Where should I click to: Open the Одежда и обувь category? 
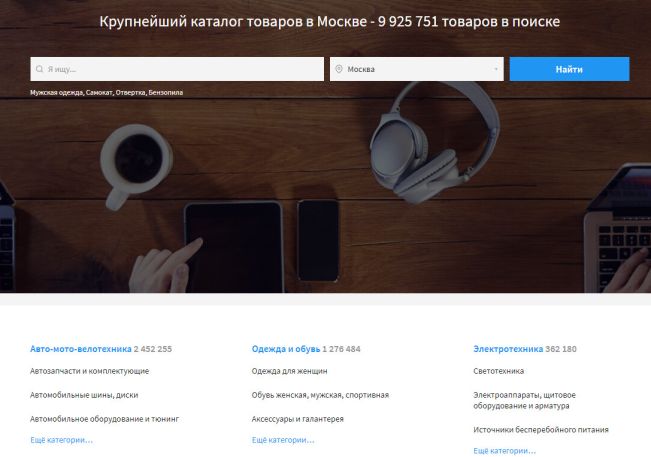tap(286, 349)
